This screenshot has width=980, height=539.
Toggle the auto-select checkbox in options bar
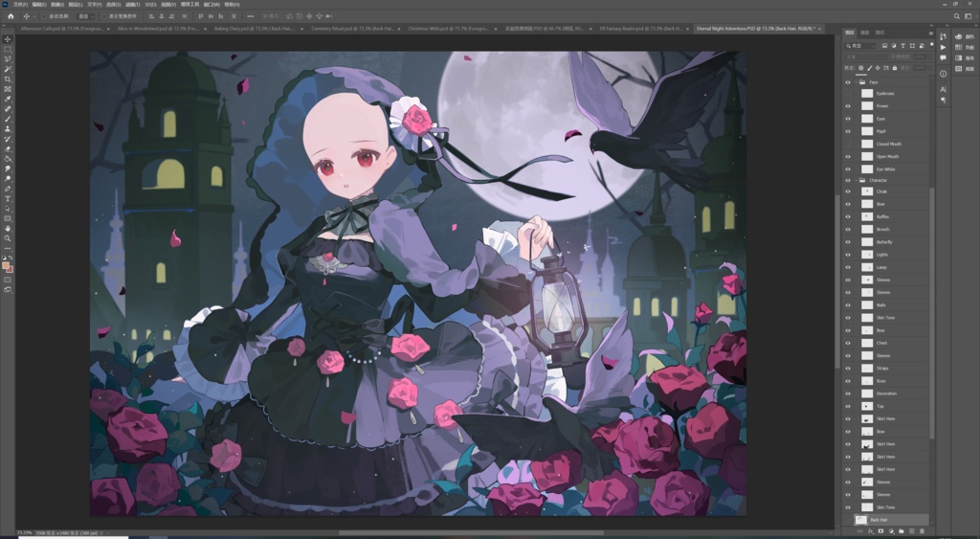coord(45,16)
